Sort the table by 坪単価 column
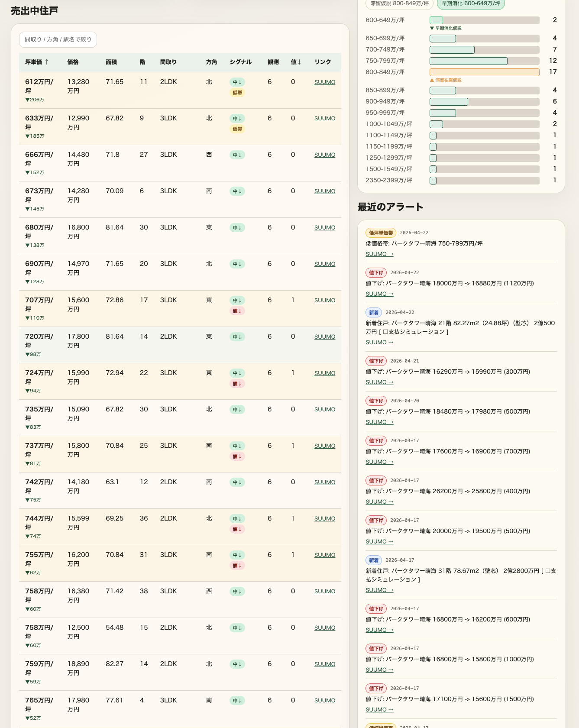 tap(37, 62)
